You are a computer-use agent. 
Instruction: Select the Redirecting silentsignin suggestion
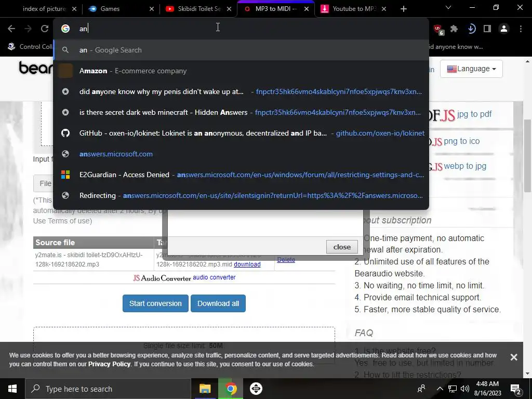pos(241,195)
